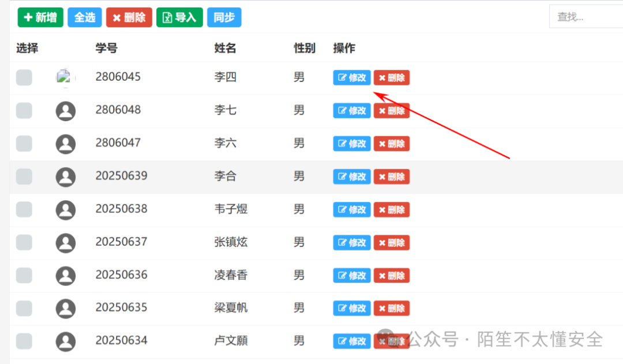This screenshot has height=364, width=623.
Task: Check the checkbox for 李合's row
Action: (x=24, y=177)
